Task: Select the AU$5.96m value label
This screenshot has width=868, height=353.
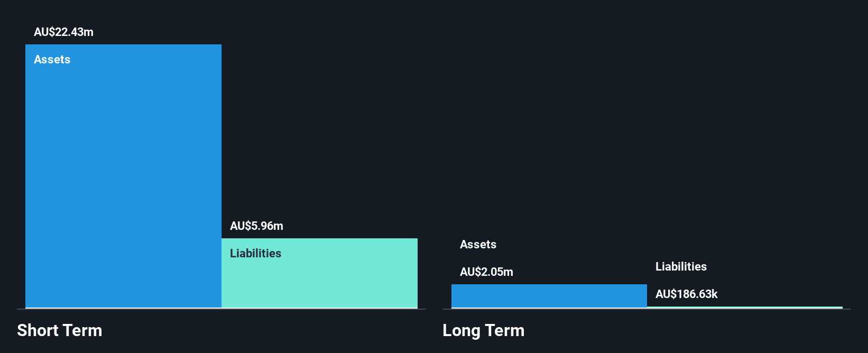Action: tap(256, 226)
